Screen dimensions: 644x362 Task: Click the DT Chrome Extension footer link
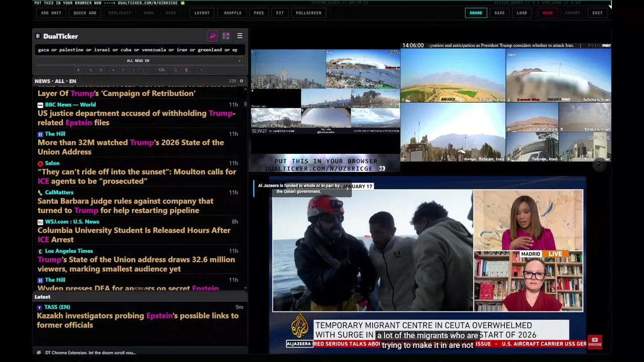click(x=90, y=352)
